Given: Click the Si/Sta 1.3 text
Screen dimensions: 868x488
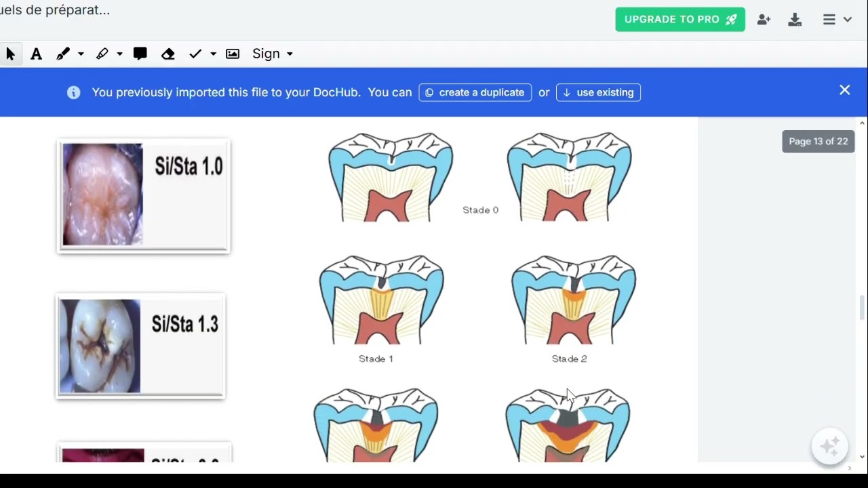Looking at the screenshot, I should (x=184, y=324).
